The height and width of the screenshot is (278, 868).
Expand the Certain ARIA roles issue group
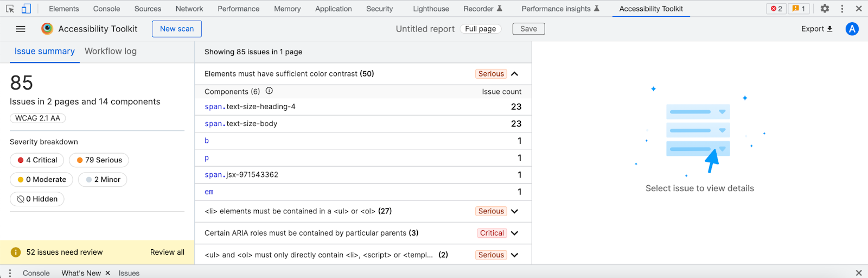click(514, 233)
